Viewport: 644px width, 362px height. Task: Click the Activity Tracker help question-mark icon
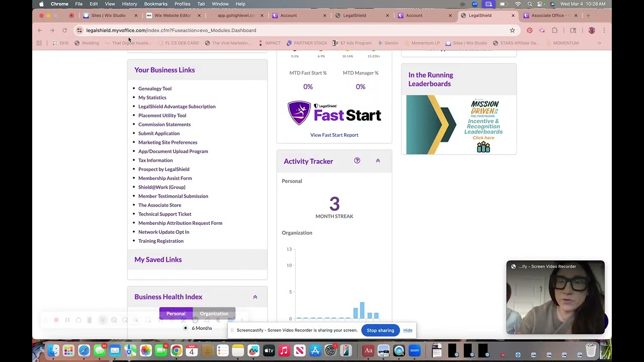pos(357,161)
